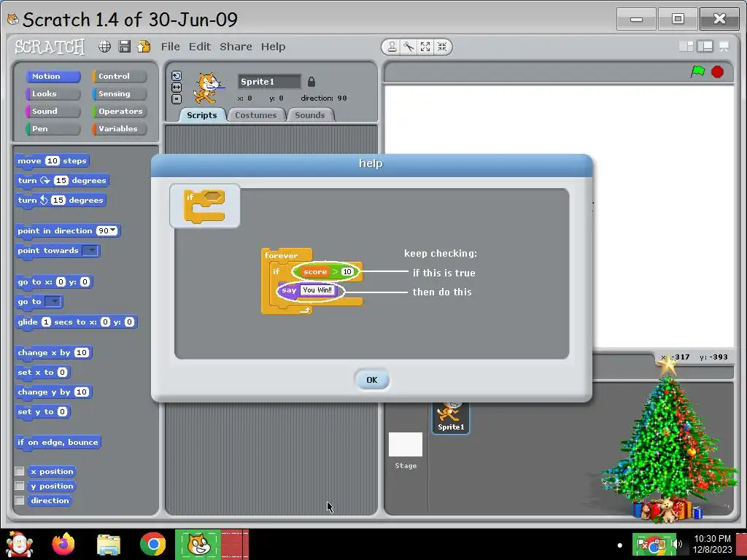Select the delete scissors tool
The width and height of the screenshot is (747, 560).
pos(409,47)
